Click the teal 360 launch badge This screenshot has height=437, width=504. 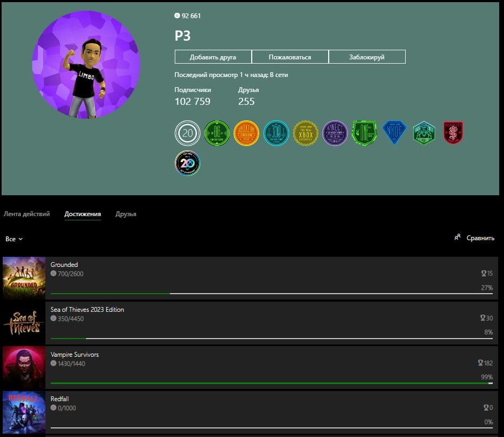276,133
